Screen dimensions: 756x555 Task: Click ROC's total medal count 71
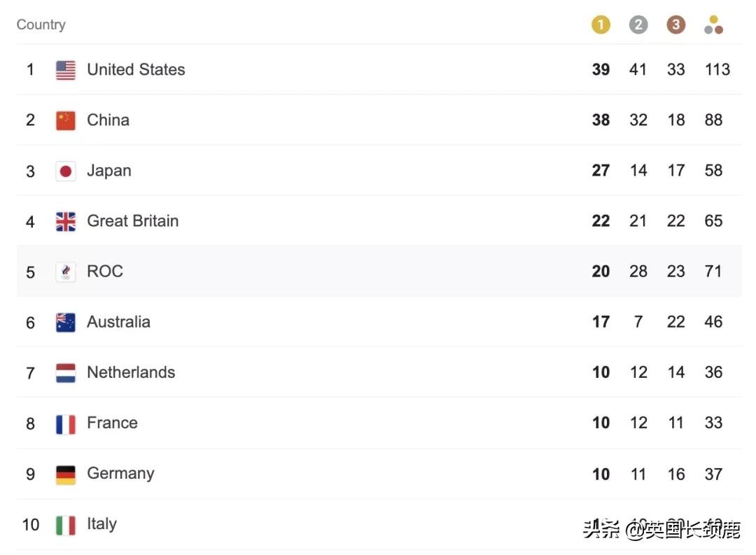pos(713,272)
